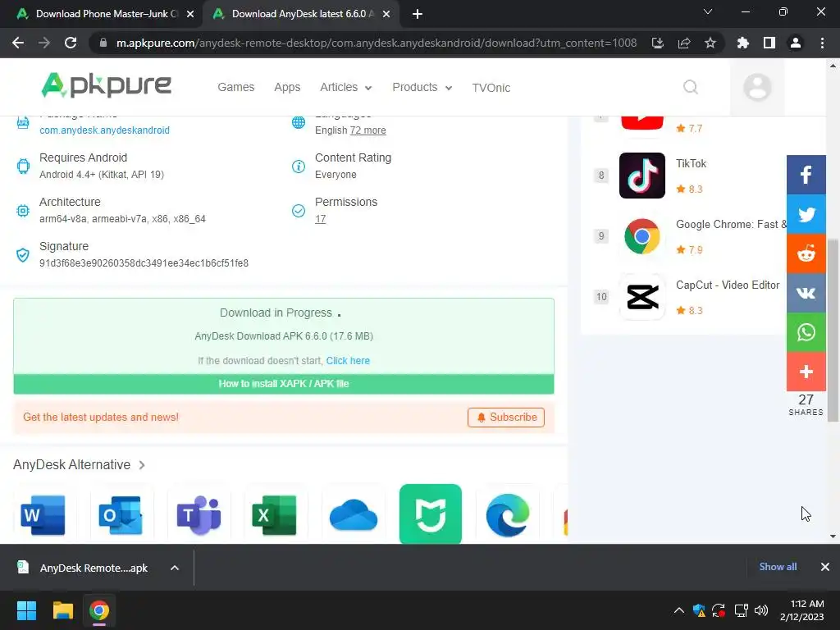This screenshot has width=840, height=630.
Task: Open volume control in system tray
Action: (x=760, y=610)
